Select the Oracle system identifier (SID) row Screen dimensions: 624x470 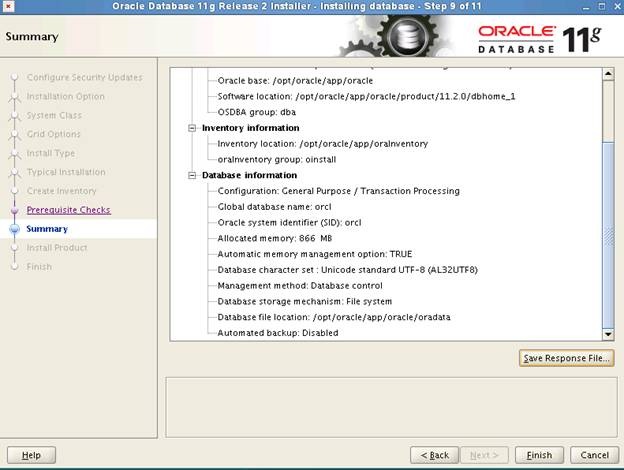(x=289, y=222)
